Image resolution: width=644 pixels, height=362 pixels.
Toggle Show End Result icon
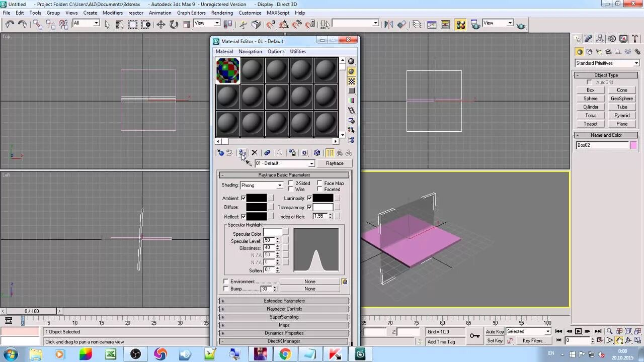point(330,153)
